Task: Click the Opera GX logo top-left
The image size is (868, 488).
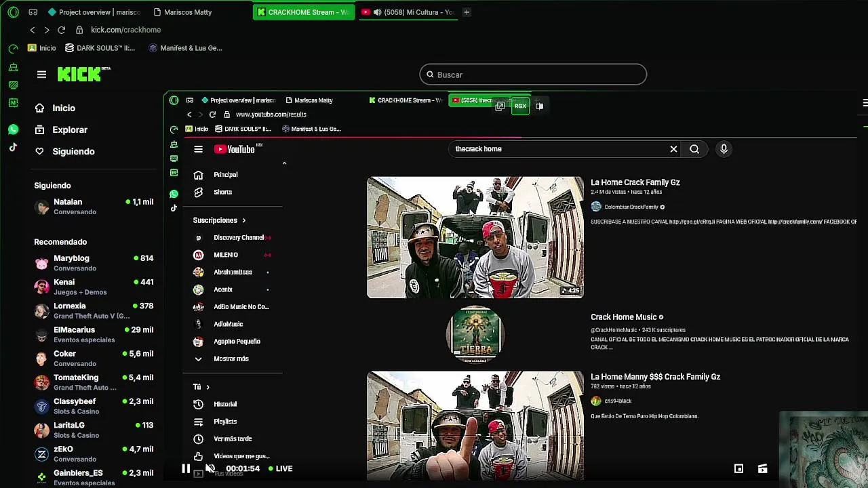Action: click(13, 12)
